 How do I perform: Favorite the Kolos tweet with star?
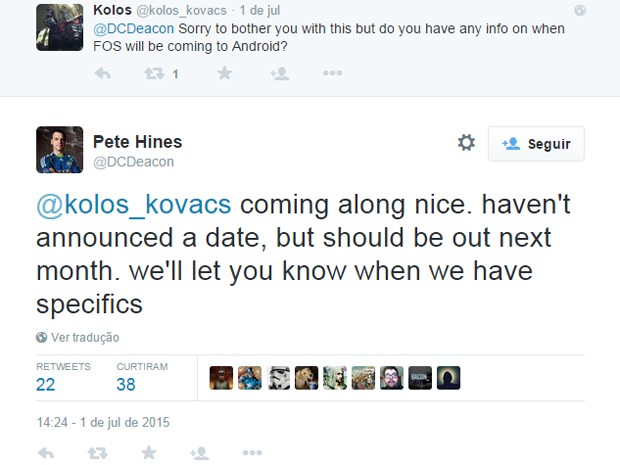coord(224,73)
